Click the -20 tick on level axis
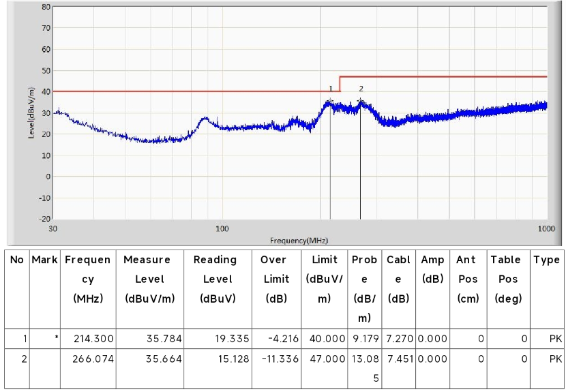566x392 pixels. coord(45,219)
